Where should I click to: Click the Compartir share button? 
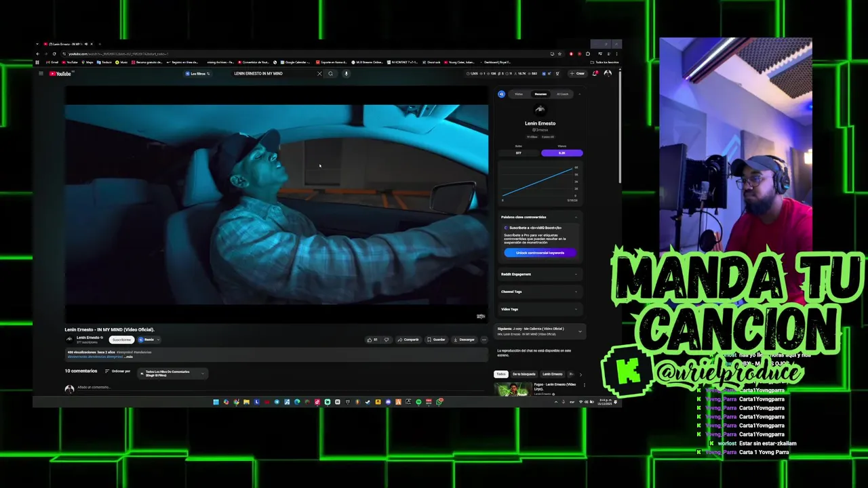click(x=408, y=340)
